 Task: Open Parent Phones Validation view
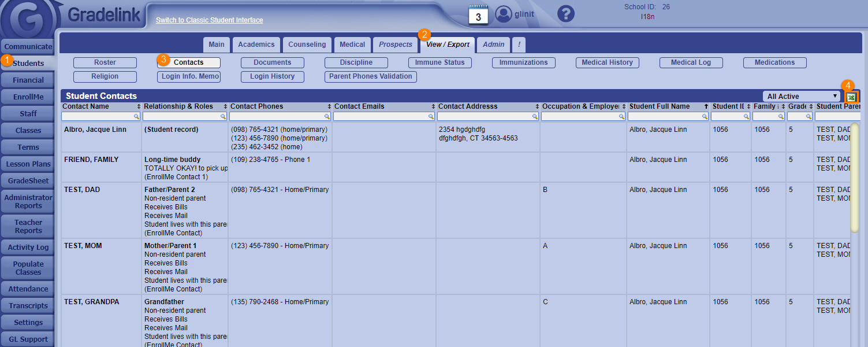click(371, 76)
